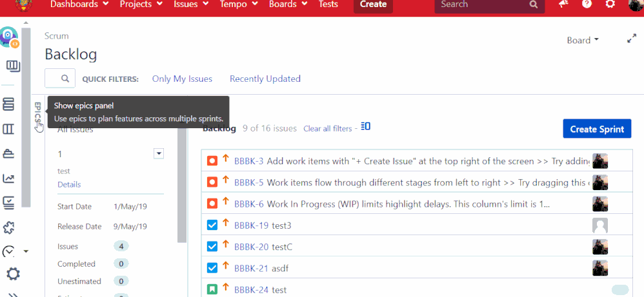
Task: Open the feedback megaphone icon in header
Action: (x=563, y=4)
